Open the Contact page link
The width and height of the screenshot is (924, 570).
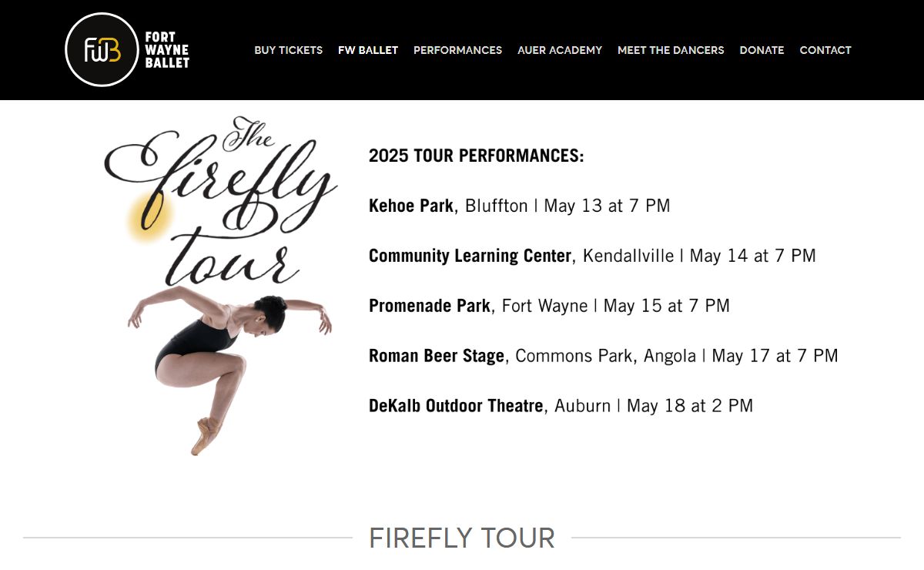click(825, 50)
